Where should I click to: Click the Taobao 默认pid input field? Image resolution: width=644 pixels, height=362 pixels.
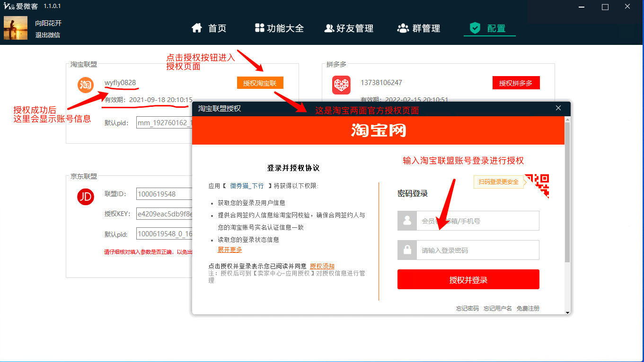pyautogui.click(x=164, y=123)
